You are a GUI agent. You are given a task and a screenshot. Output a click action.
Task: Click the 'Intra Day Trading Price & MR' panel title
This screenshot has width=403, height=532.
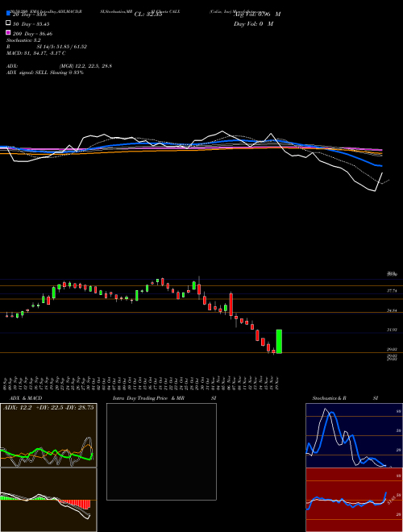tap(148, 398)
